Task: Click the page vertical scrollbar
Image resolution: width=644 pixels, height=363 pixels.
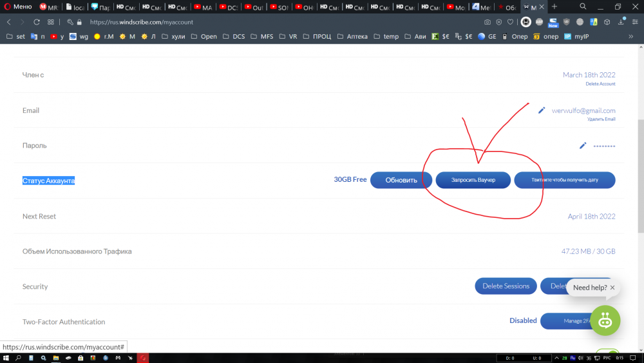Action: coord(641,176)
